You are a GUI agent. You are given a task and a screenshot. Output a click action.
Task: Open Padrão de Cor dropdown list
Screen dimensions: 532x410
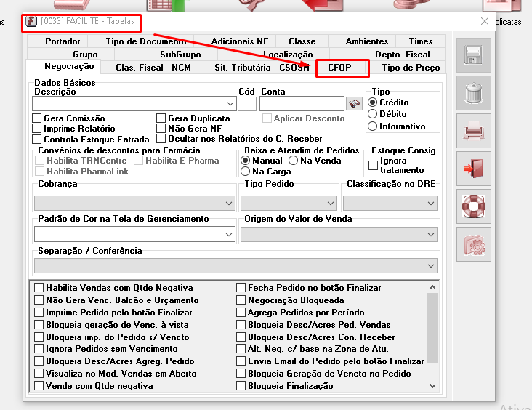pos(229,234)
